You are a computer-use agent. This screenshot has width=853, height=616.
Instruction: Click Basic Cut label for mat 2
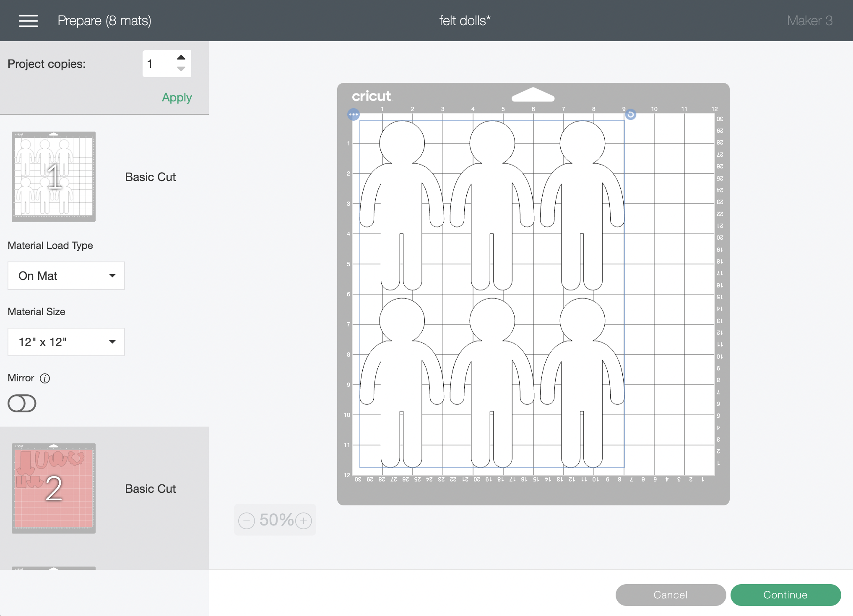pos(150,489)
